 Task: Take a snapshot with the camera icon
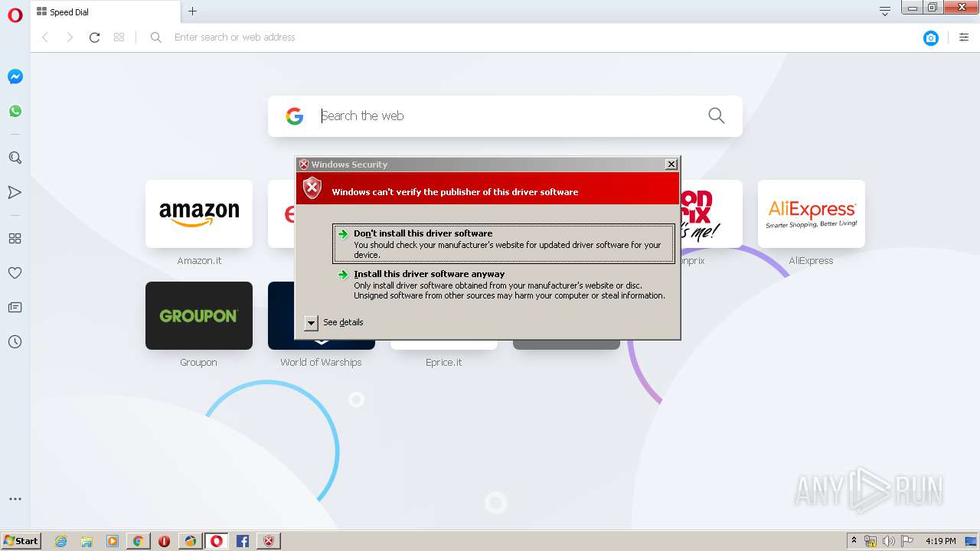[x=931, y=37]
